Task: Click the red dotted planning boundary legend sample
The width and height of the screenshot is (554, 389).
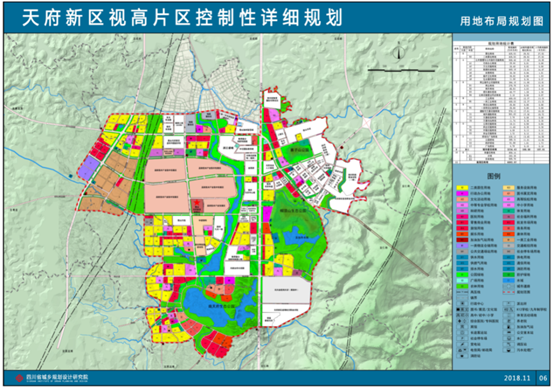Action: [509, 292]
